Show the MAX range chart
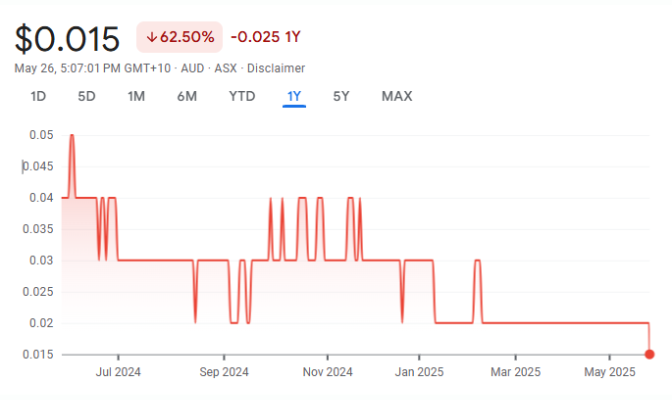 coord(397,96)
